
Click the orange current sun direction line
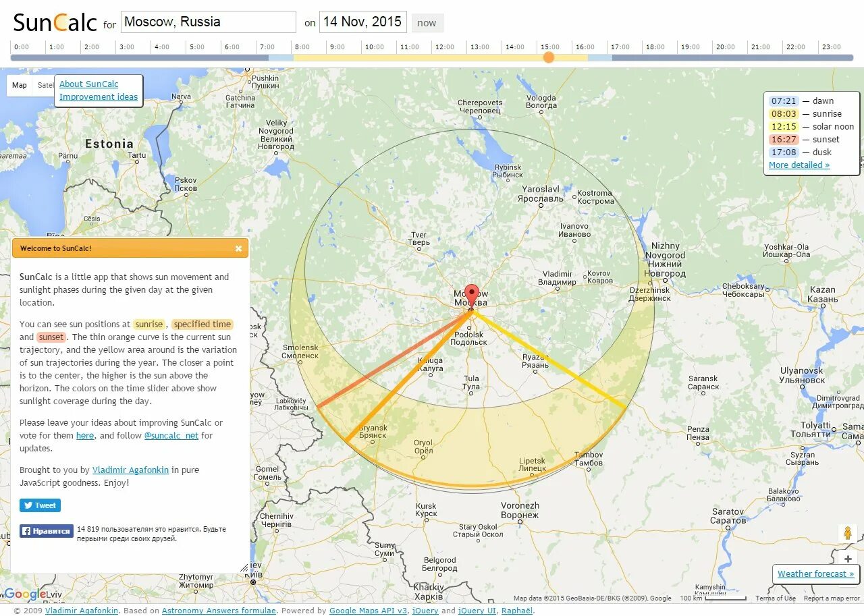tap(408, 376)
